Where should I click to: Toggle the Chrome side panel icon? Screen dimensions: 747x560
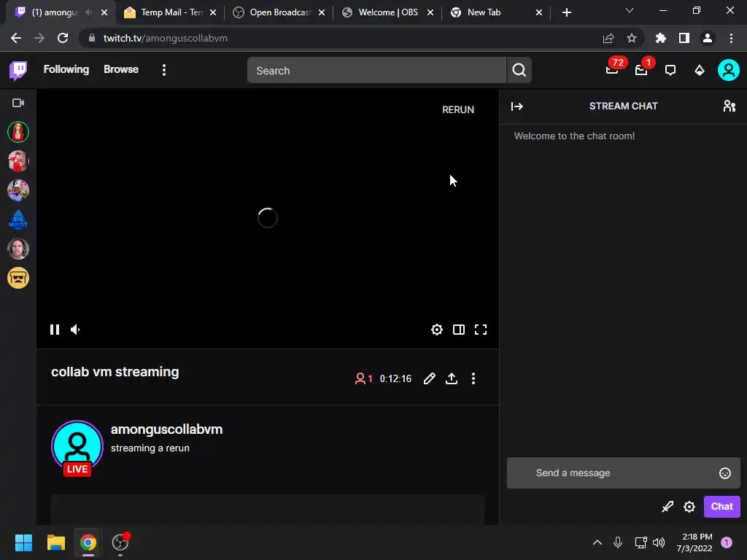pos(684,38)
